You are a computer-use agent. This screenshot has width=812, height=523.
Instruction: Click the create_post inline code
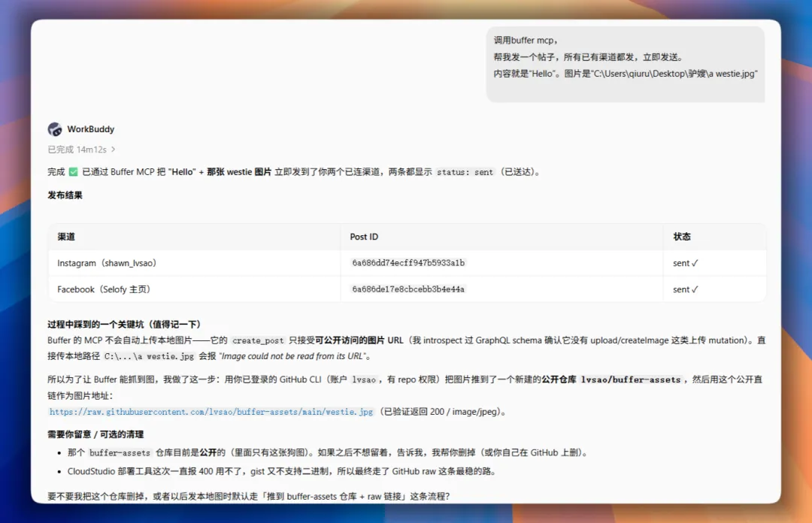click(x=258, y=340)
